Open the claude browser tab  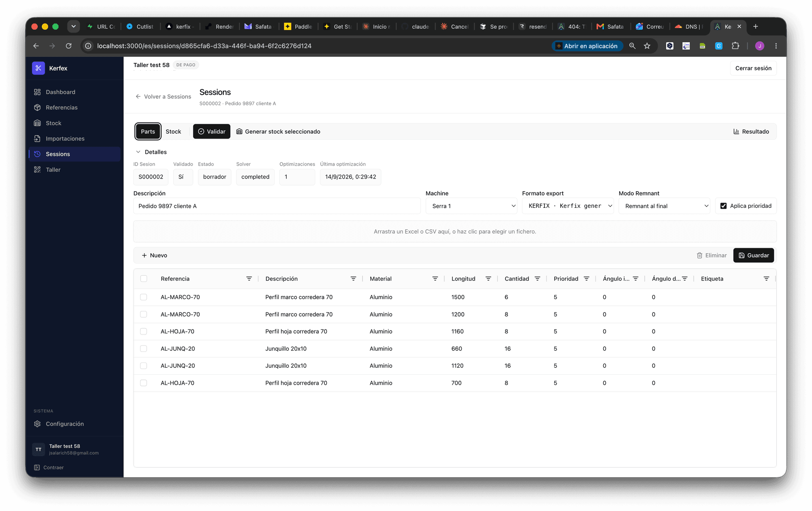(416, 27)
